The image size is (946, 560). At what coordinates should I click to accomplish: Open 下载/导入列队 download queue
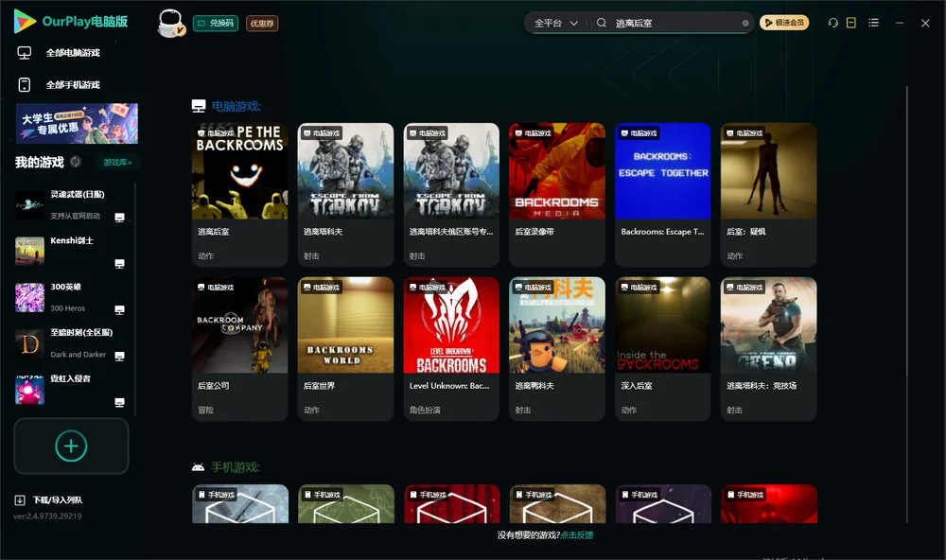[x=49, y=499]
